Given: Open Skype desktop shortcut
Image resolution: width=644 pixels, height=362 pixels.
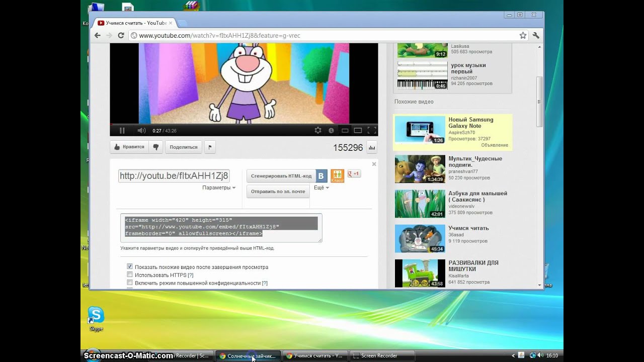Looking at the screenshot, I should pos(96,319).
